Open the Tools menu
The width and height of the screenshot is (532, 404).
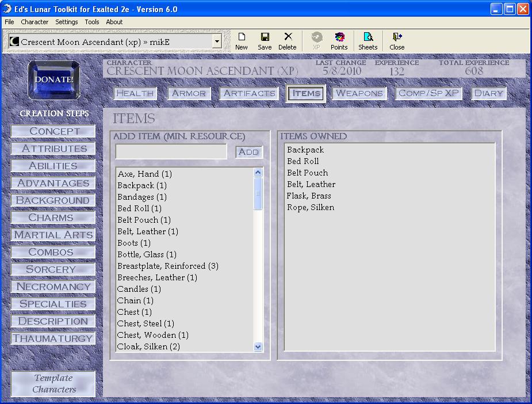pos(92,22)
